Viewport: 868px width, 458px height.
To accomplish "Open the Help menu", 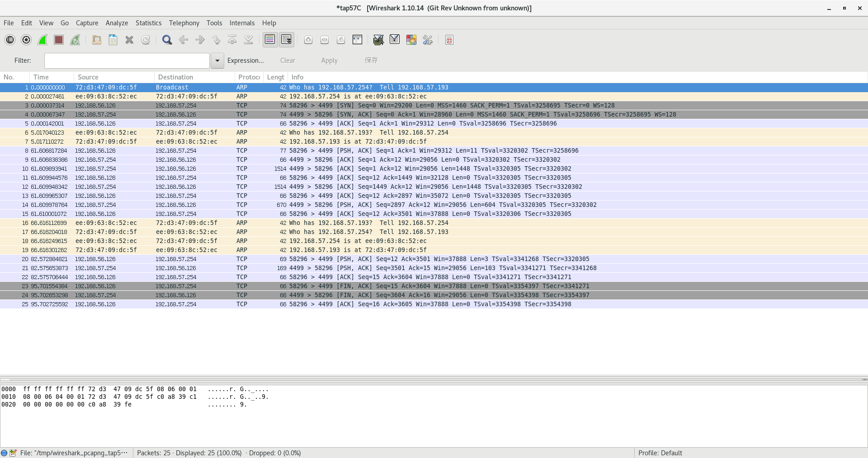I will click(x=269, y=23).
